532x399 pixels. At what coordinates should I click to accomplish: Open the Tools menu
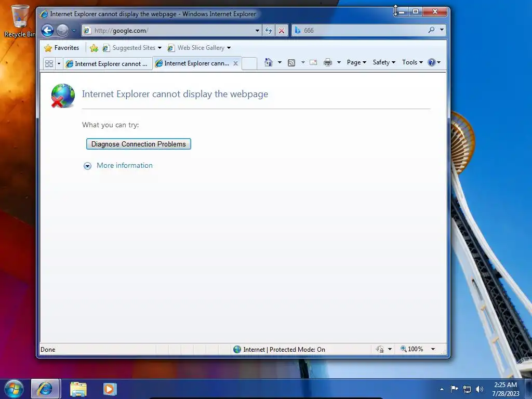coord(412,62)
